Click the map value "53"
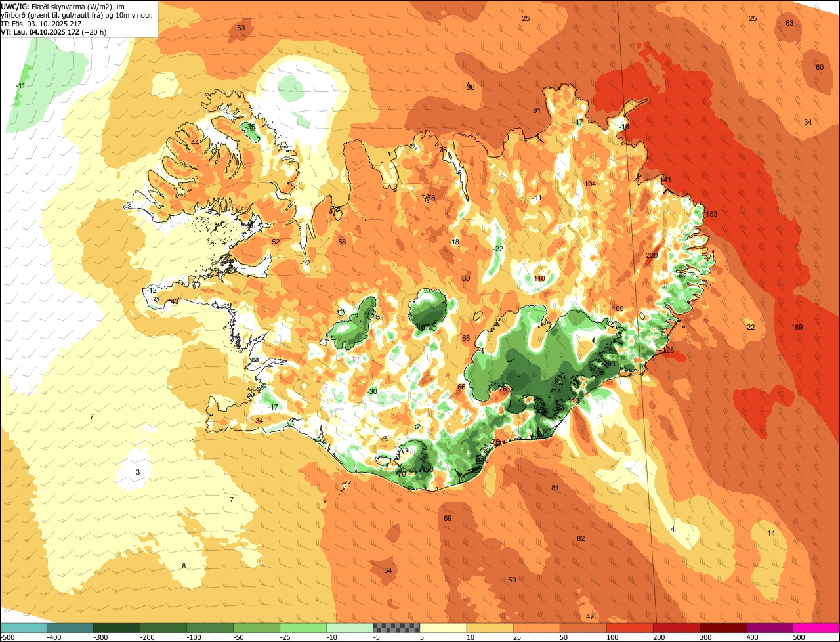This screenshot has width=840, height=642. 241,28
